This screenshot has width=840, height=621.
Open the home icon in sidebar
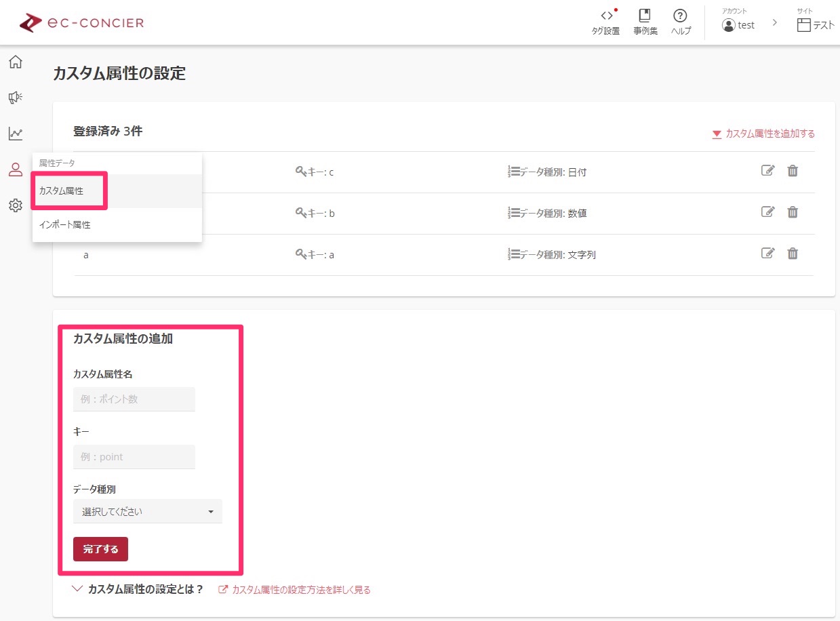point(15,62)
